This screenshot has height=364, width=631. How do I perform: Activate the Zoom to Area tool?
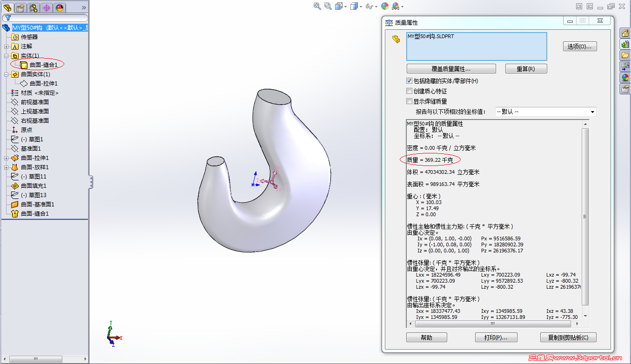[327, 7]
